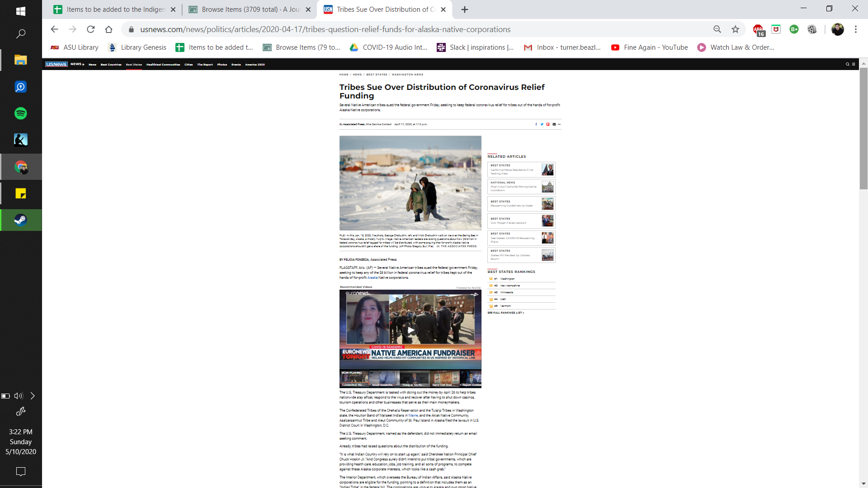Share article on Flipboard

(x=548, y=124)
